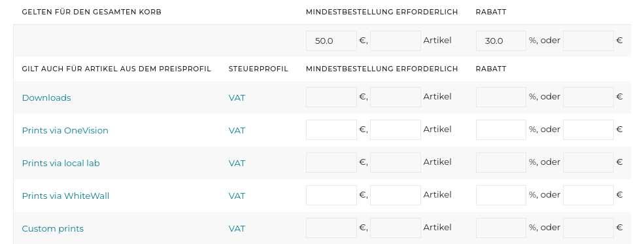Focus the 50.0 minimum order euro field

tap(331, 41)
